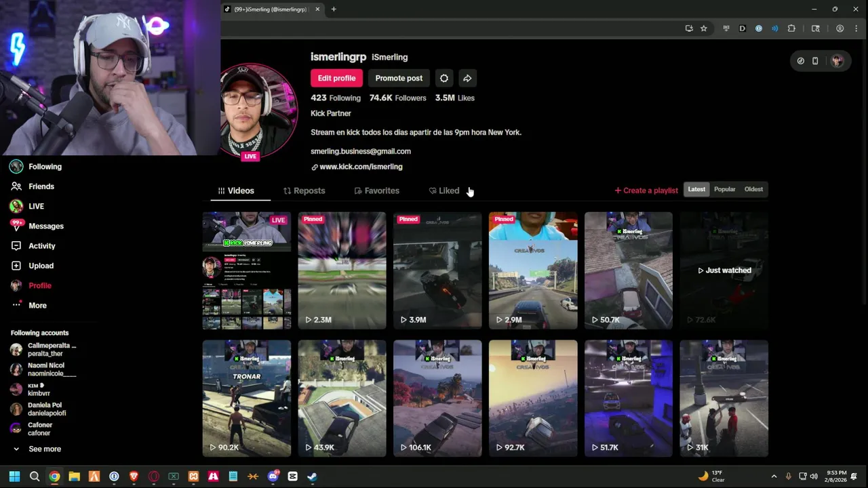The width and height of the screenshot is (868, 488).
Task: Click the share profile arrow icon
Action: click(x=467, y=78)
